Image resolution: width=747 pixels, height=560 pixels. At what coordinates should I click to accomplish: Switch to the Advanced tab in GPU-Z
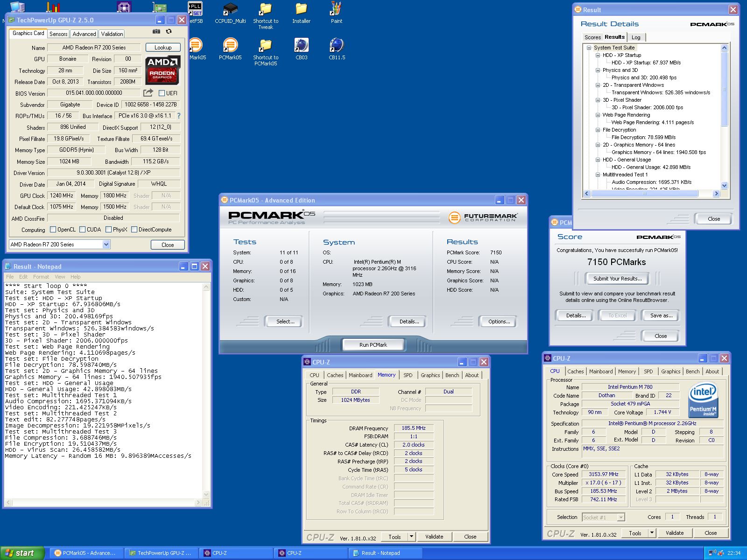click(x=84, y=34)
